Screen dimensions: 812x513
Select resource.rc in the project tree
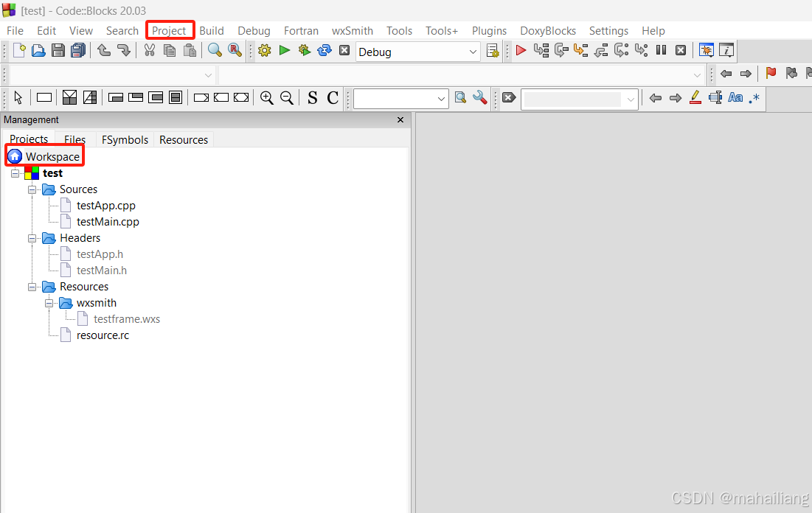(103, 335)
